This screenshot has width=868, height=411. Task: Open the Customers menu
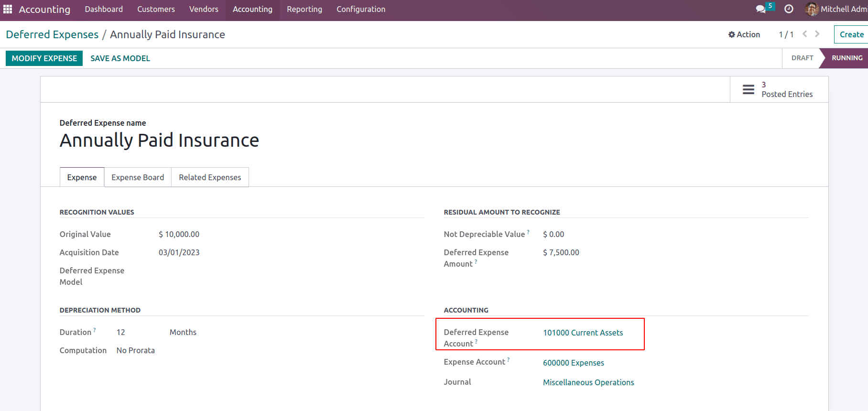(156, 9)
